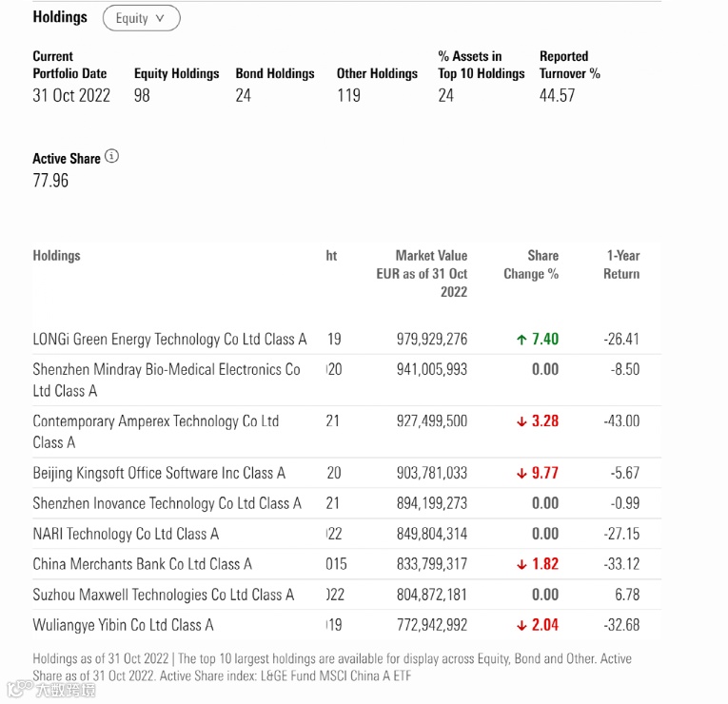728x704 pixels.
Task: Click market value 941,005,993
Action: 432,369
